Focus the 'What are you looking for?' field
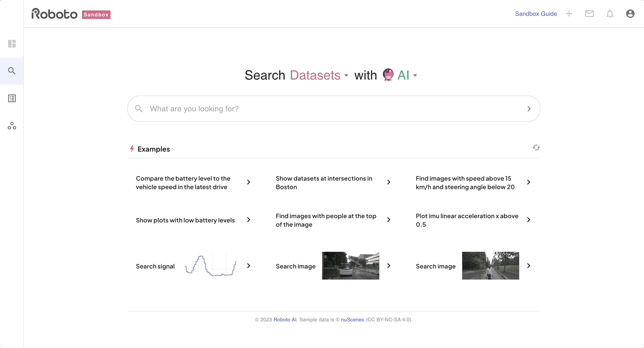Screen dimensions: 644x348 point(334,109)
